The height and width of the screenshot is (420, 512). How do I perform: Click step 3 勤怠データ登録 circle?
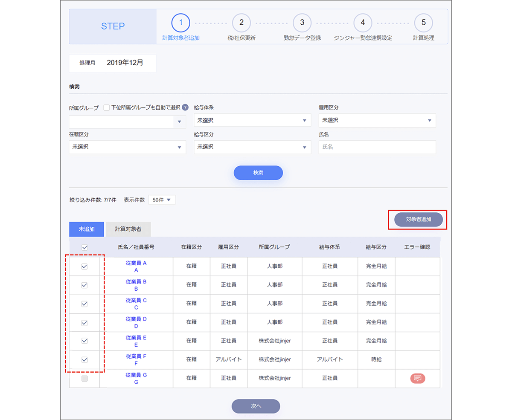[302, 23]
